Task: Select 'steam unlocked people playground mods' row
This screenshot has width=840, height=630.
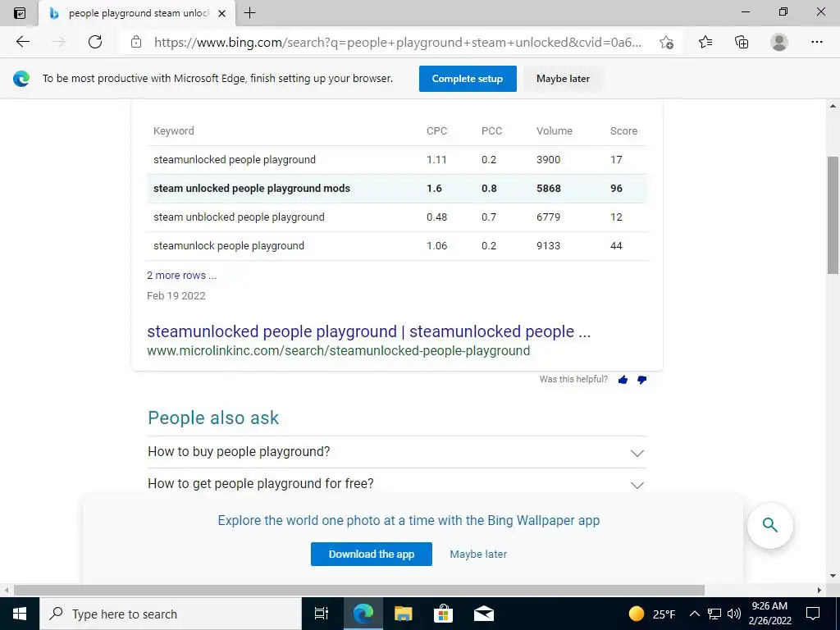Action: coord(397,189)
